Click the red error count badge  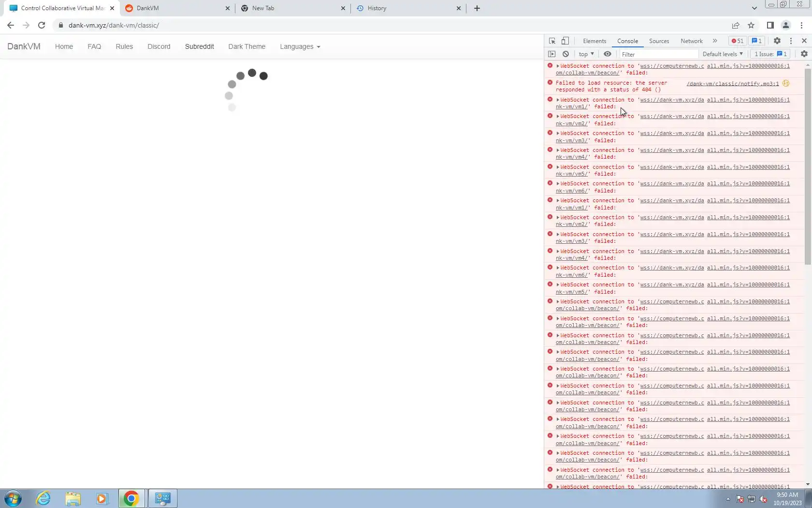point(738,41)
